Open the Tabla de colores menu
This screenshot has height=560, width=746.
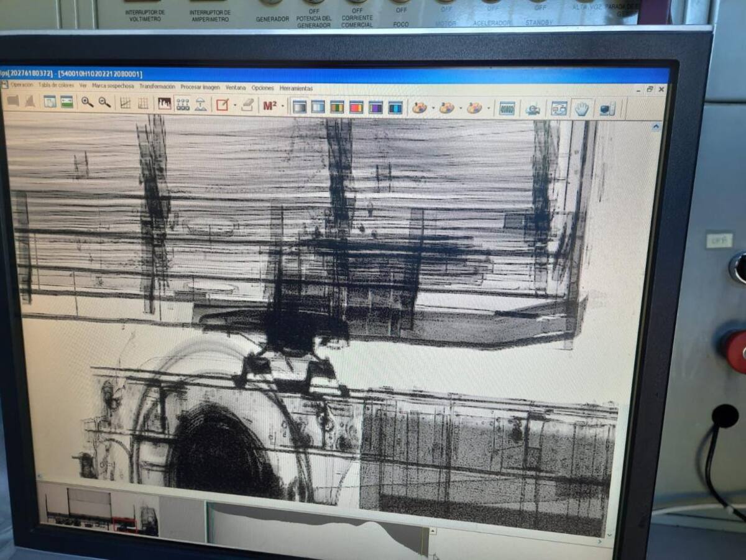(x=56, y=85)
